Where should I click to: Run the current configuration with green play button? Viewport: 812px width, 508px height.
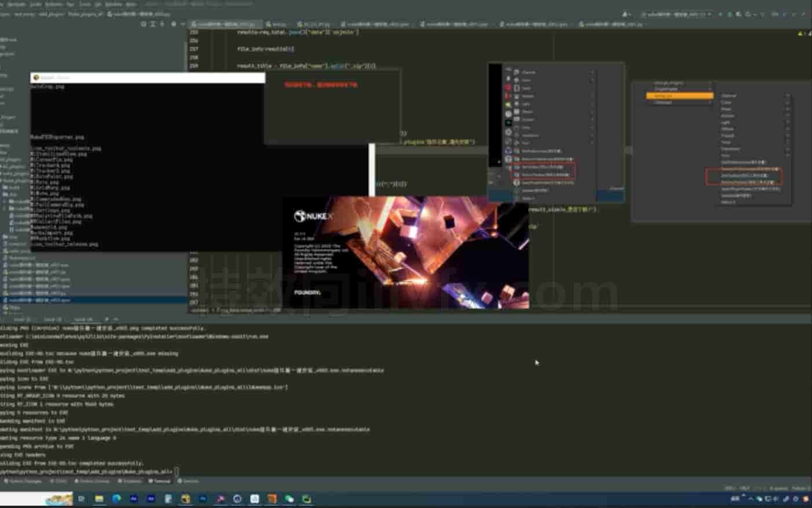tap(720, 14)
